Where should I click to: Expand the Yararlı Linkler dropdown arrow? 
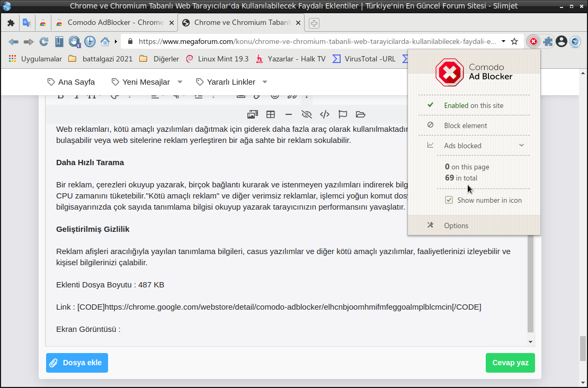tap(265, 82)
